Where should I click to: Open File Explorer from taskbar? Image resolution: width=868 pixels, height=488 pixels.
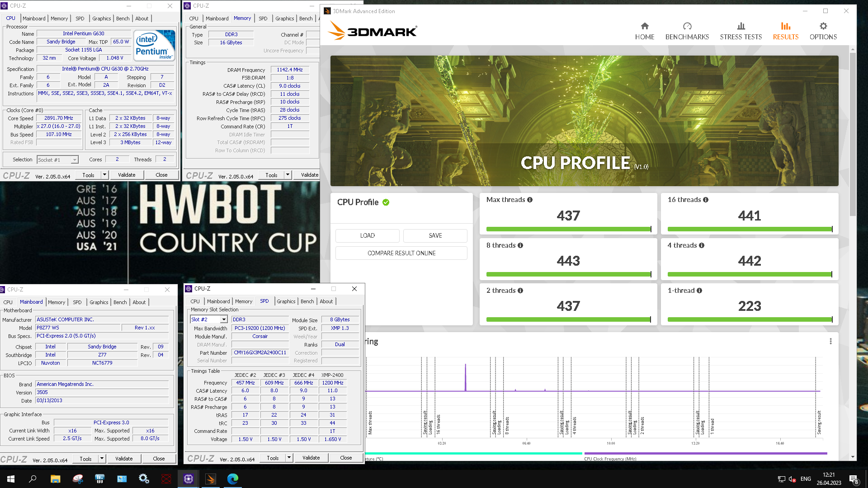pos(55,479)
